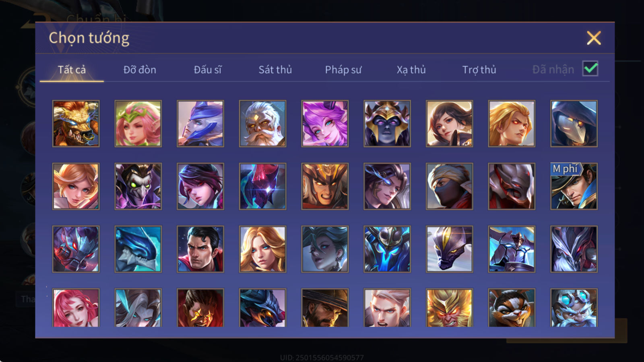Select the masked ninja hero portrait
The width and height of the screenshot is (644, 362).
click(x=449, y=186)
